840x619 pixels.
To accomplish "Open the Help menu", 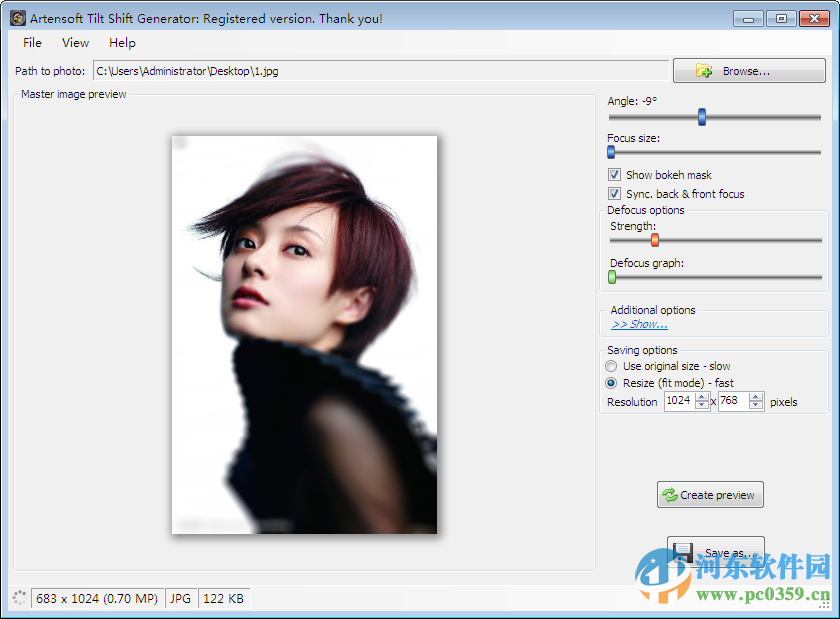I will (122, 42).
